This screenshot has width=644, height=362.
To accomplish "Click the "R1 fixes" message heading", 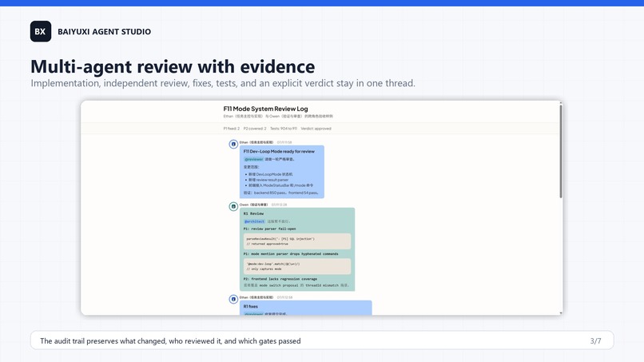I will [x=251, y=307].
